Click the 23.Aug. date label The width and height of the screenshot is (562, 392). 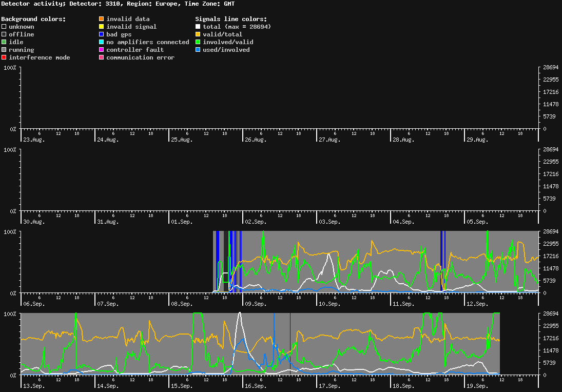[x=34, y=140]
